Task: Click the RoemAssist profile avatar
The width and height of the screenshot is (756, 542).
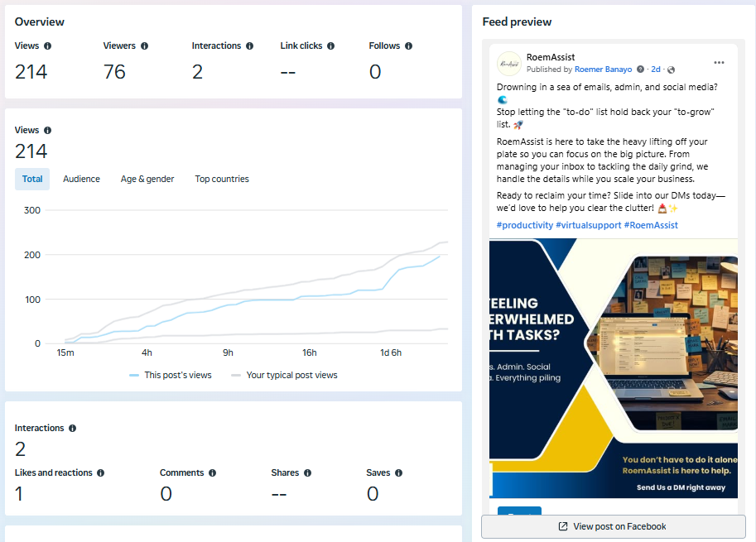Action: (509, 64)
